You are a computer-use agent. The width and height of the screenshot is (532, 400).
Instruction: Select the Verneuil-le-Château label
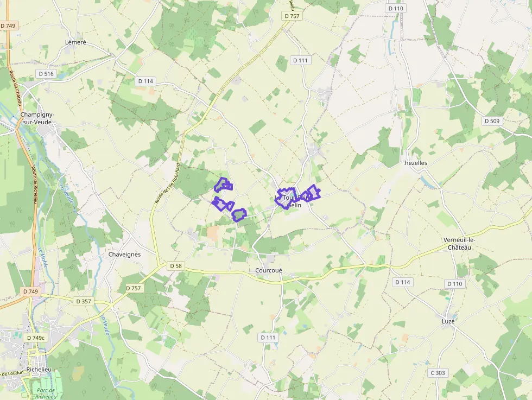[x=459, y=244]
